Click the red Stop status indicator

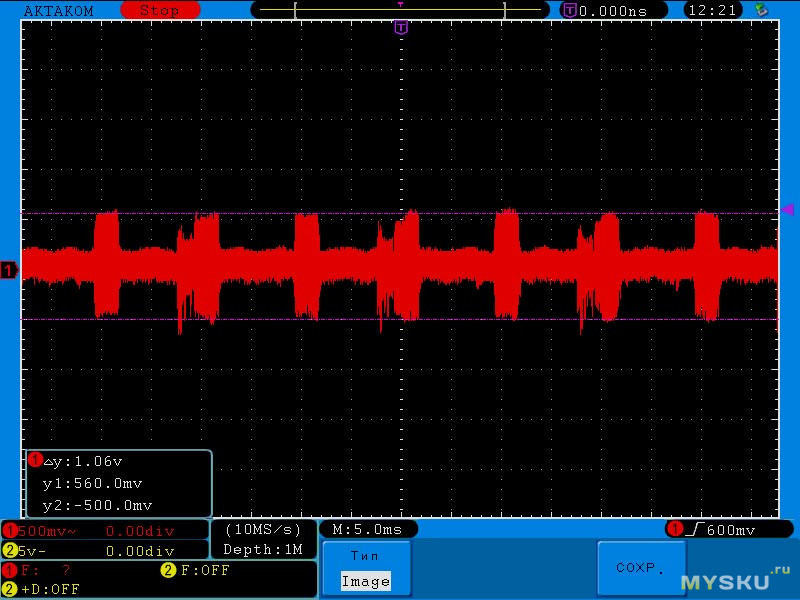pos(159,10)
